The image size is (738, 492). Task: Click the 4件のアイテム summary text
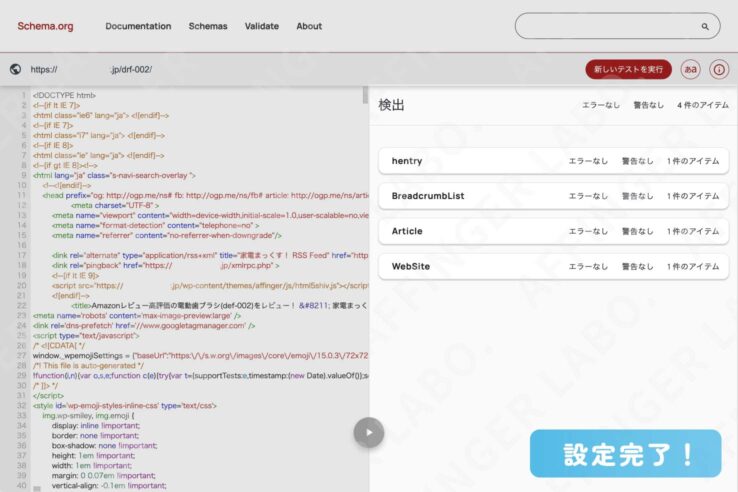tap(702, 105)
